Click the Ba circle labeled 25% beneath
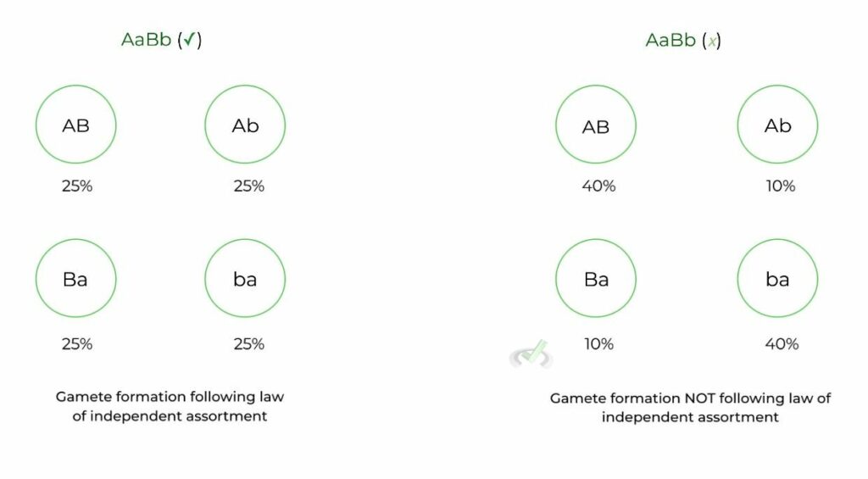 point(75,279)
